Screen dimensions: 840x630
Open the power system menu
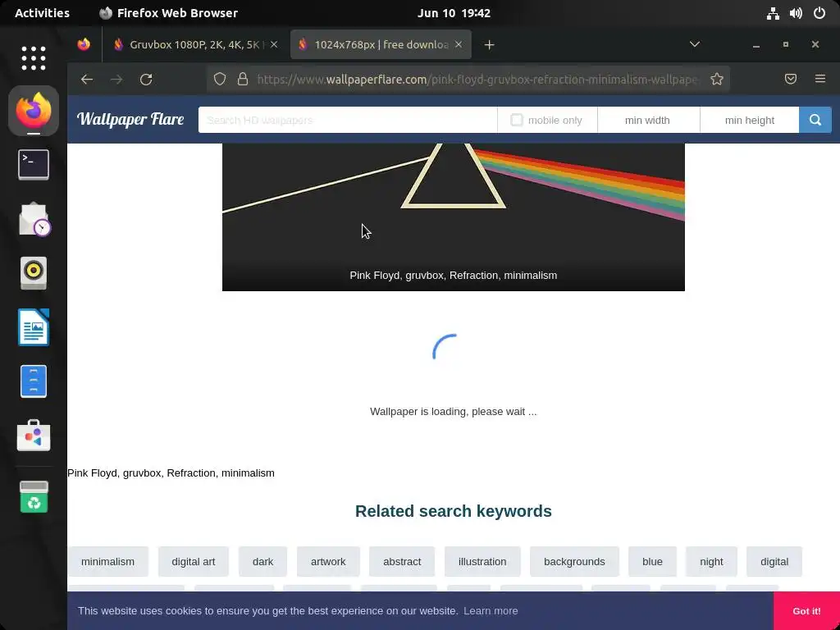coord(819,13)
